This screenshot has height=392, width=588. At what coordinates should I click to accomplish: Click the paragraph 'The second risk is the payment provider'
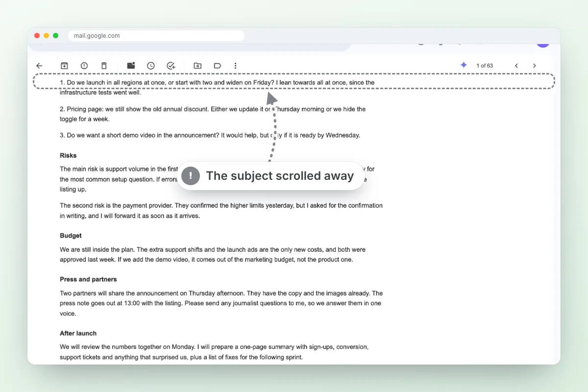pyautogui.click(x=221, y=211)
